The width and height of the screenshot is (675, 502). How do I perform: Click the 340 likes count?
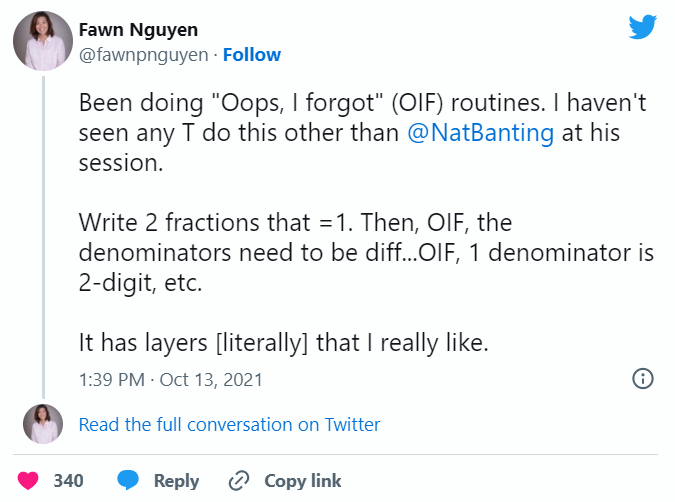click(x=68, y=481)
